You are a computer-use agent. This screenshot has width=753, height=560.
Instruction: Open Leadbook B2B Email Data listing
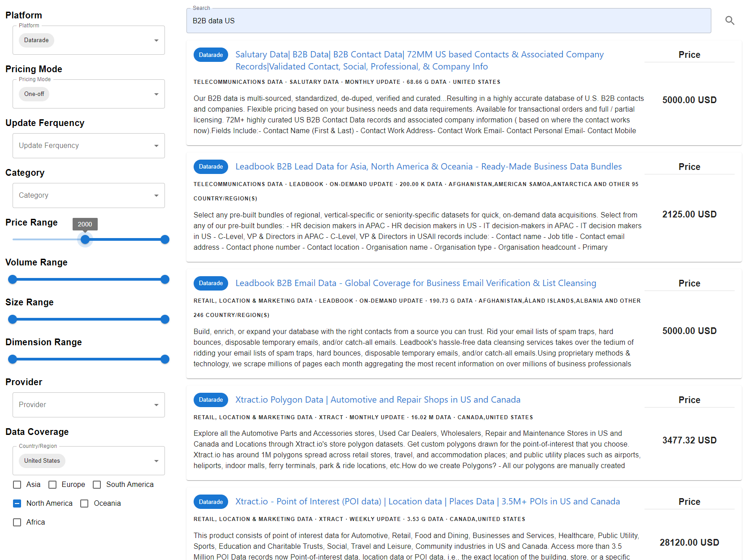point(416,283)
